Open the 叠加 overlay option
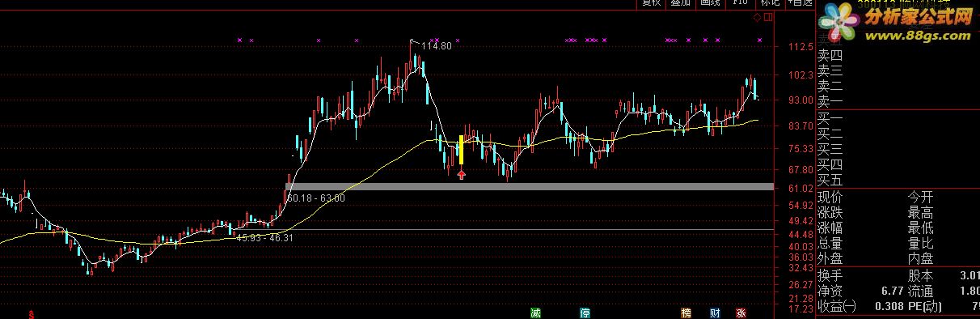 click(681, 3)
